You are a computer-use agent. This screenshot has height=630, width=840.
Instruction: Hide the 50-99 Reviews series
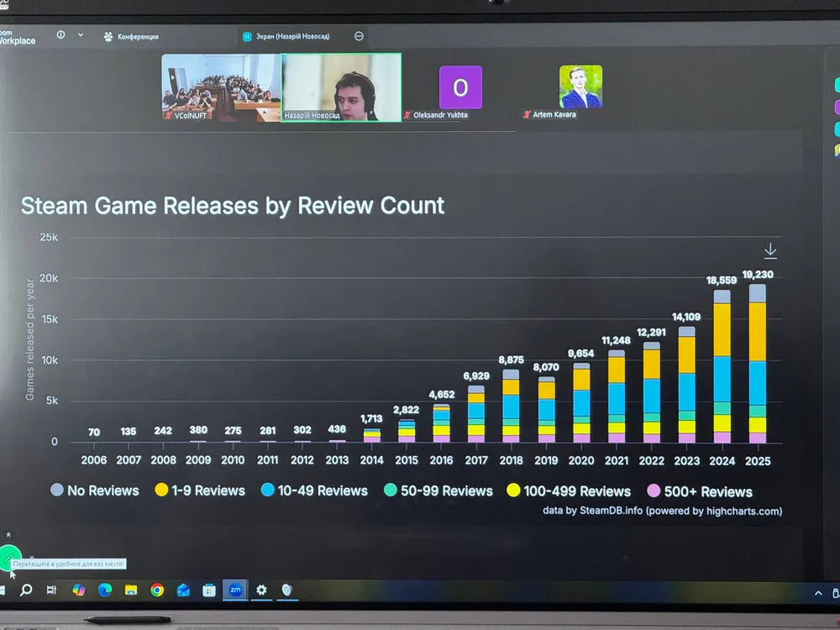tap(438, 491)
